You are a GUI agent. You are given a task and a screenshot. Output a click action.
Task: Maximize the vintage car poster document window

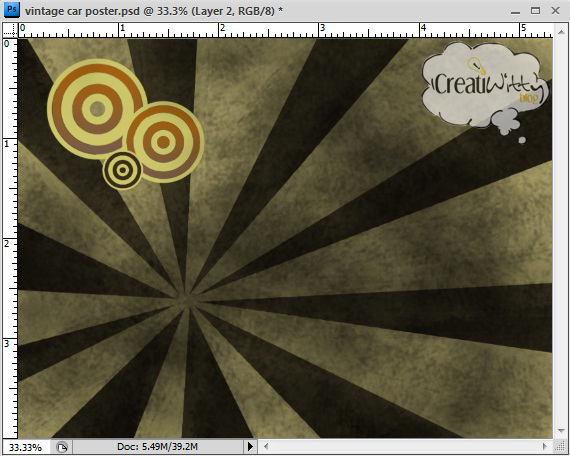click(535, 11)
